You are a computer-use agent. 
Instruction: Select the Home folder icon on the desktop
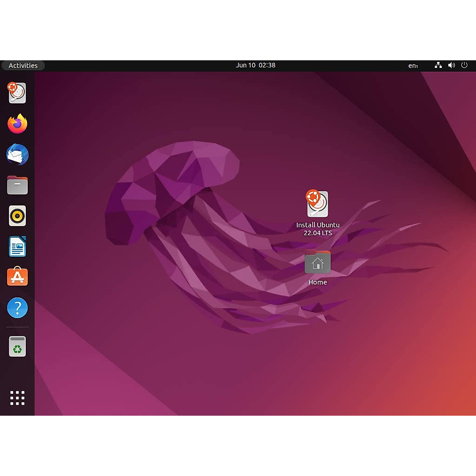click(x=317, y=263)
